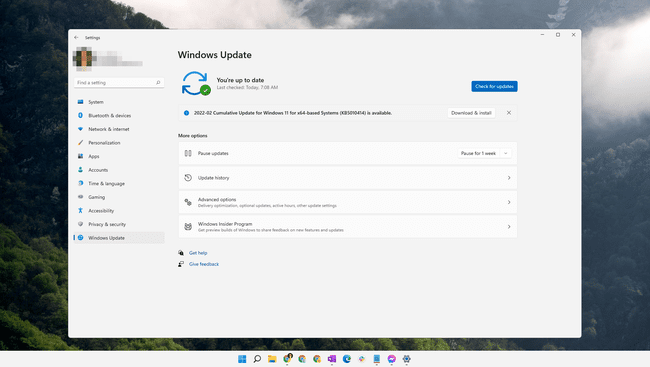The image size is (650, 367).
Task: Open Settings gear icon in taskbar
Action: (406, 359)
